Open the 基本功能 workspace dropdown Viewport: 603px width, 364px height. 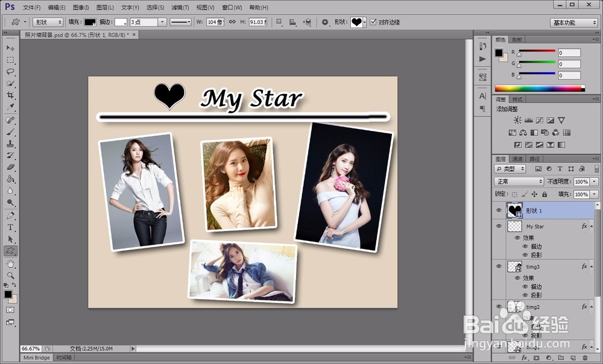pyautogui.click(x=574, y=22)
